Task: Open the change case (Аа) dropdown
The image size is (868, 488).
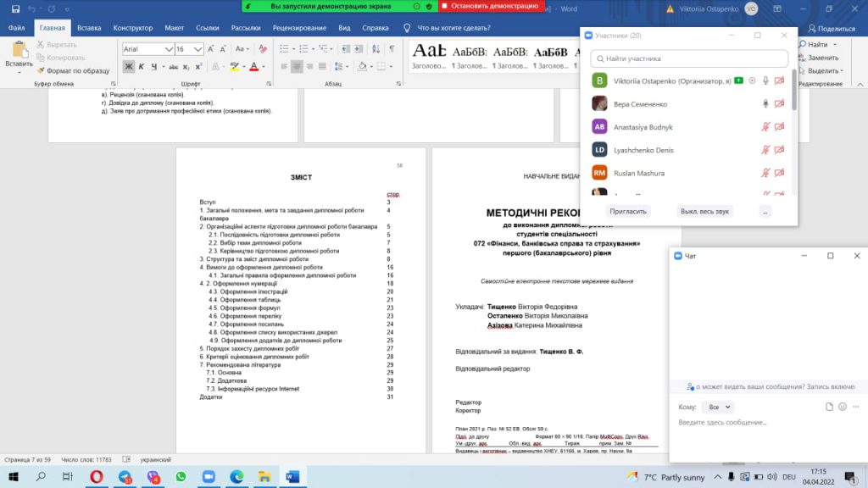Action: pos(242,48)
